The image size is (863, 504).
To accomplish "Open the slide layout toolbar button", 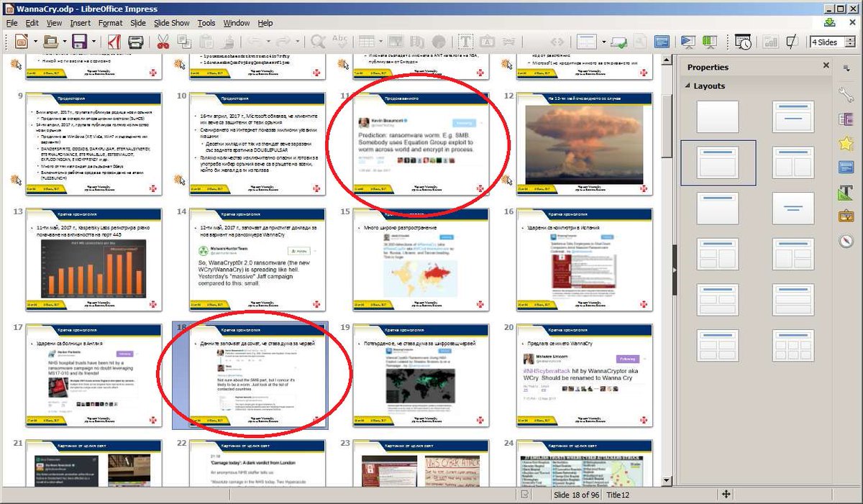I will pos(587,42).
